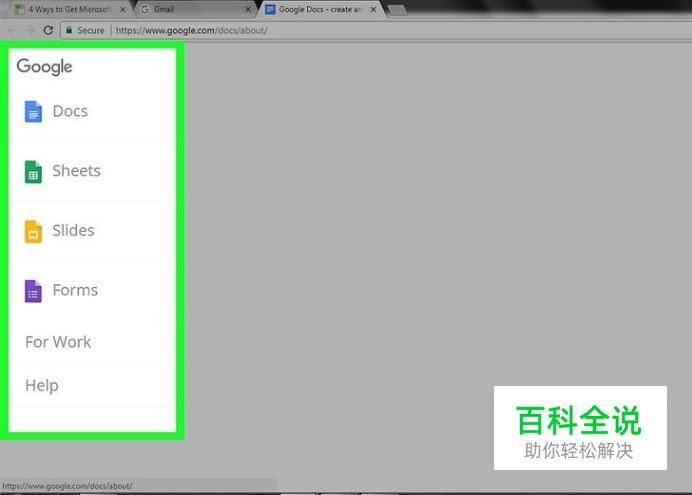Viewport: 692px width, 495px height.
Task: Switch to the Gmail tab
Action: pos(194,9)
